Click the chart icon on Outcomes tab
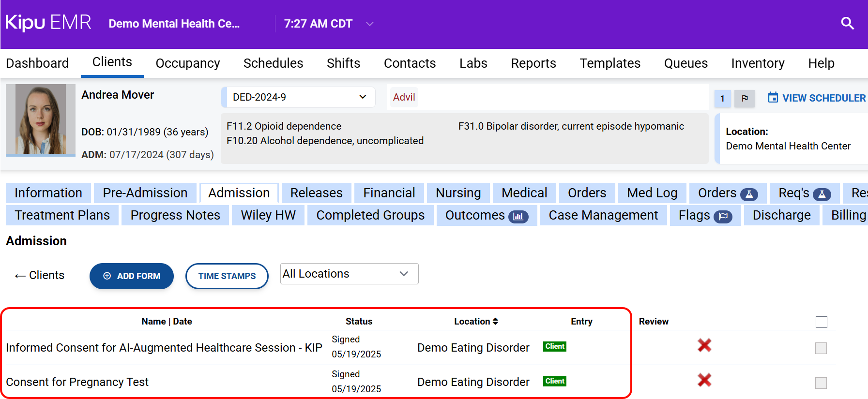Screen dimensions: 868x399 pyautogui.click(x=518, y=217)
